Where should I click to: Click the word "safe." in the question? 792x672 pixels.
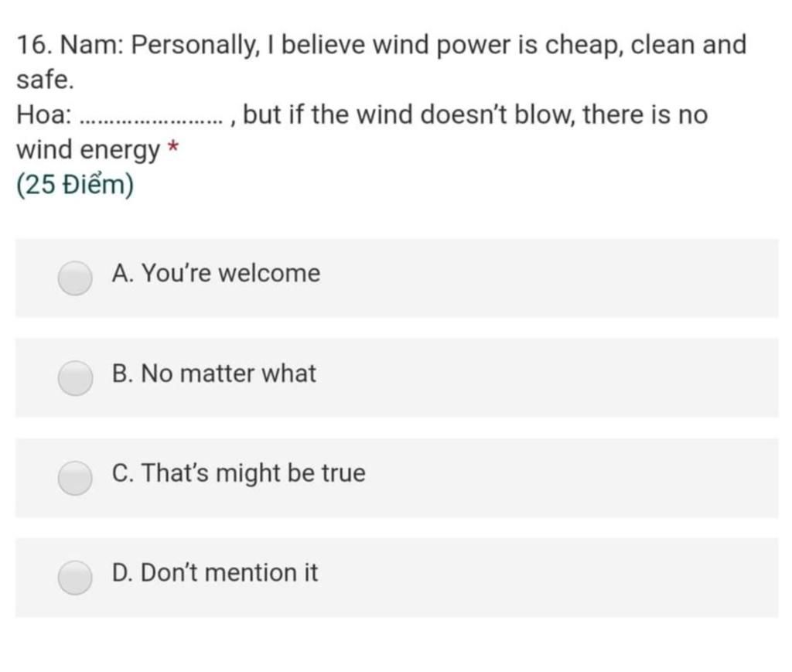click(45, 80)
